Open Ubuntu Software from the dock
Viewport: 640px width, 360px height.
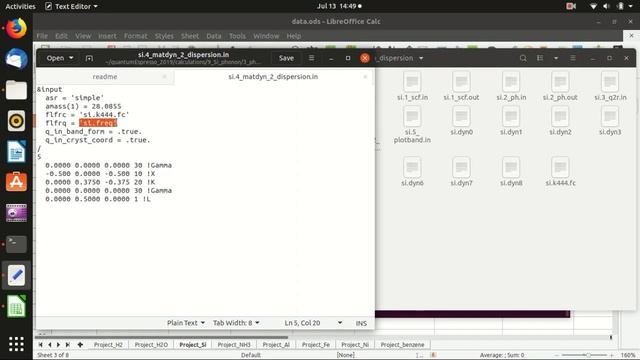[x=16, y=182]
